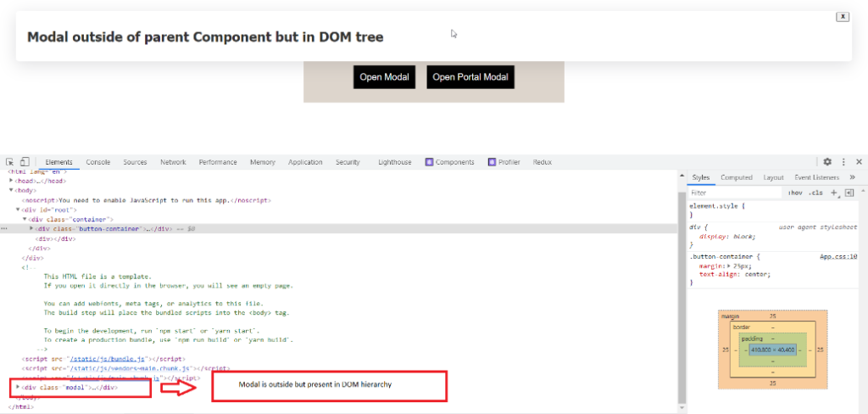The image size is (868, 414).
Task: Click the text-align center value
Action: click(x=757, y=274)
